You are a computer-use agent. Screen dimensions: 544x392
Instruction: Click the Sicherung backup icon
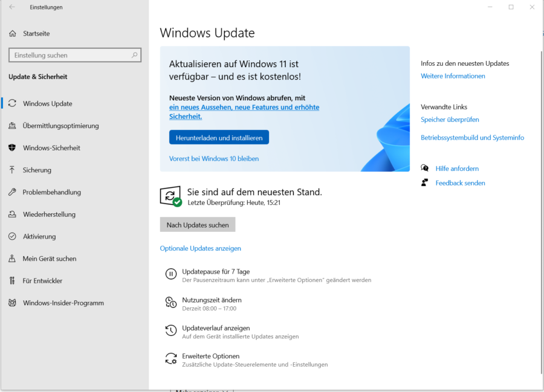point(13,170)
